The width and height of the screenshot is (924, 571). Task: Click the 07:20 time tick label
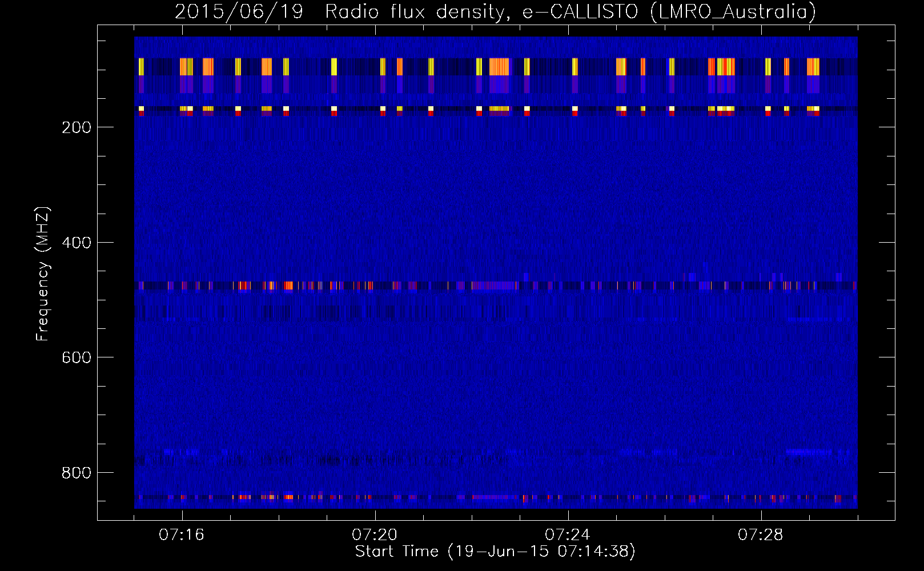coord(375,535)
